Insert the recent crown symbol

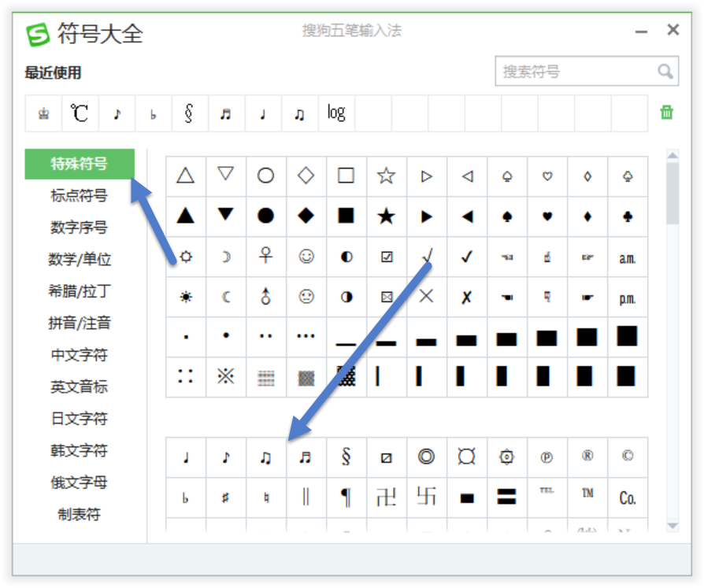pyautogui.click(x=43, y=113)
